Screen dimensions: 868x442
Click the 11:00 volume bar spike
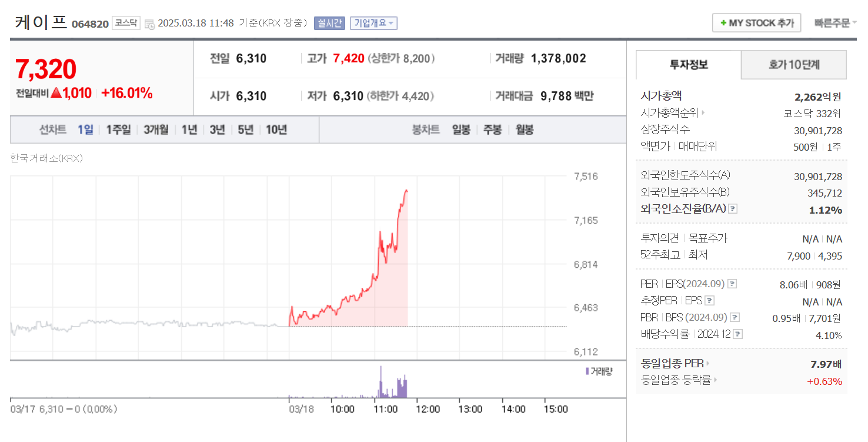380,382
